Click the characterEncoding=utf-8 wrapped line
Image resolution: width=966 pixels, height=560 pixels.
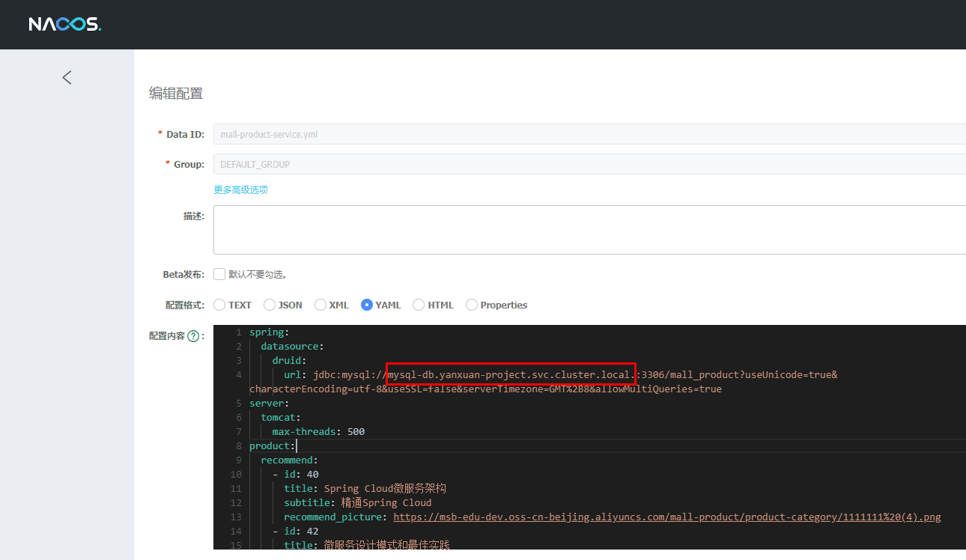point(485,389)
